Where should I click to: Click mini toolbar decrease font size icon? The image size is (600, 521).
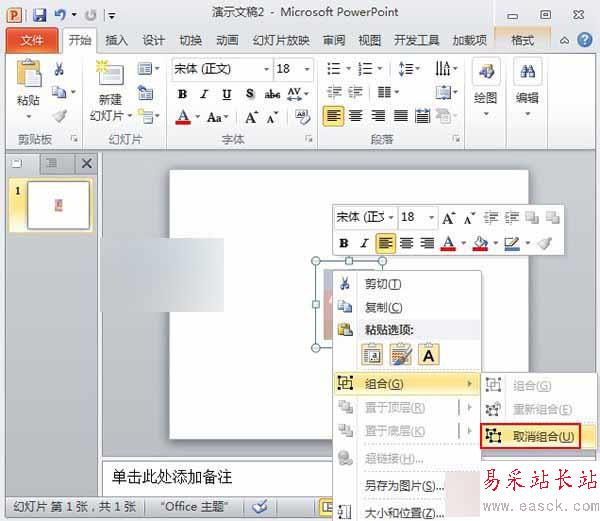coord(470,218)
